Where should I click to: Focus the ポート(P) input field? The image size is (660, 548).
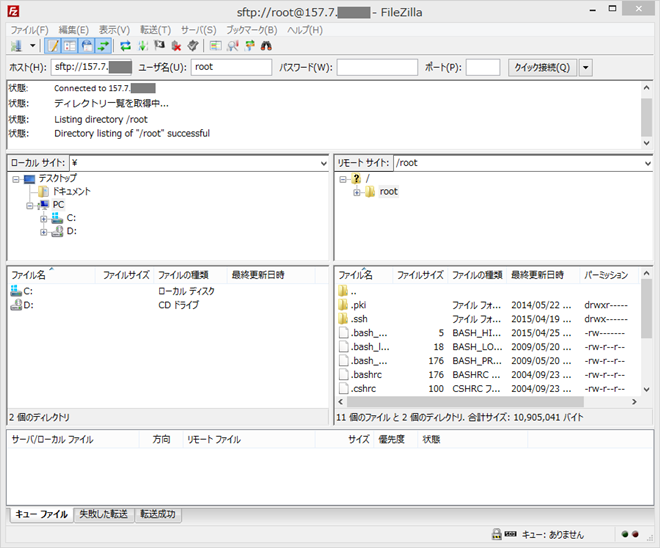point(483,67)
